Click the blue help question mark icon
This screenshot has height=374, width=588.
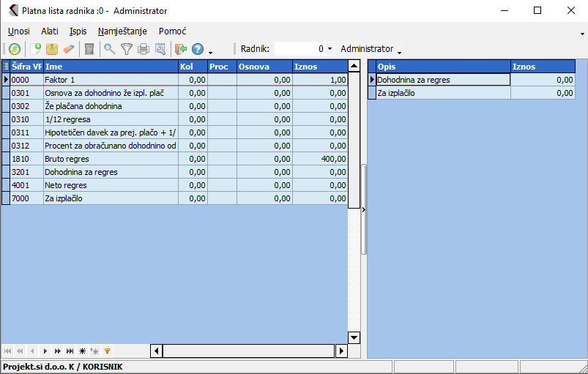click(198, 49)
